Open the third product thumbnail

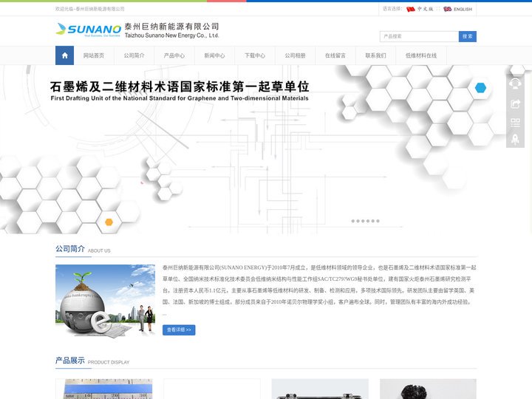point(320,389)
